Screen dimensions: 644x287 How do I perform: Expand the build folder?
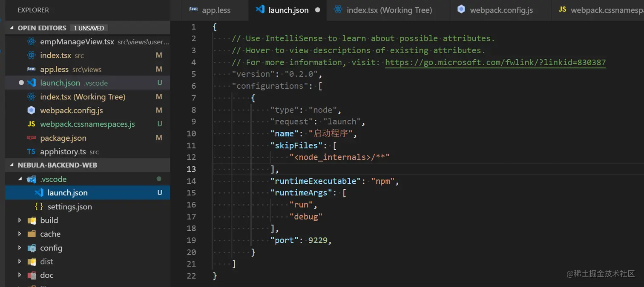coord(20,220)
